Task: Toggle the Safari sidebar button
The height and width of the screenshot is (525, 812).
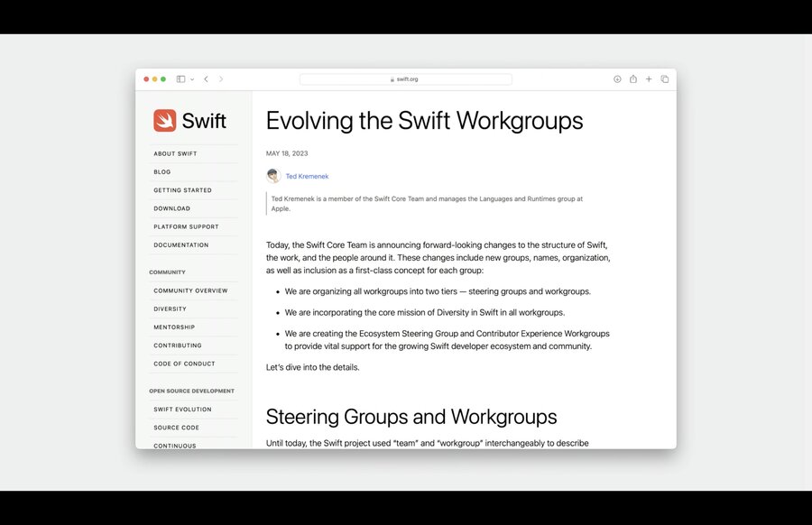Action: point(180,79)
